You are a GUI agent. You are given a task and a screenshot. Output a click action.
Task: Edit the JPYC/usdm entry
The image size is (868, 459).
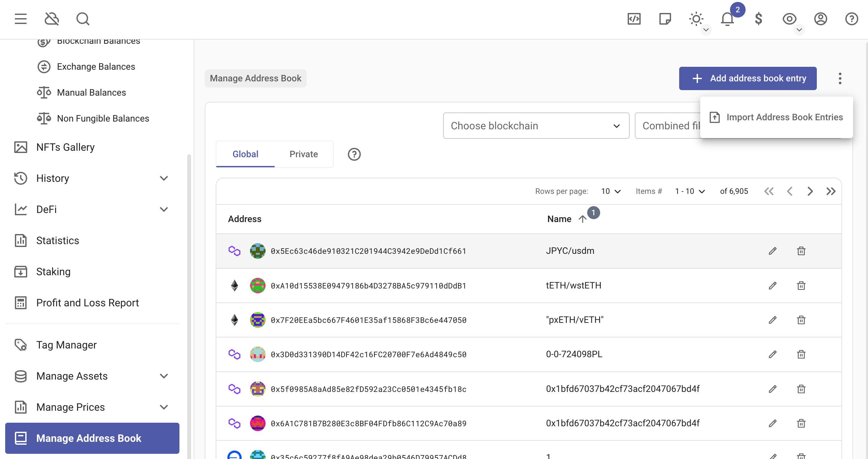[773, 251]
